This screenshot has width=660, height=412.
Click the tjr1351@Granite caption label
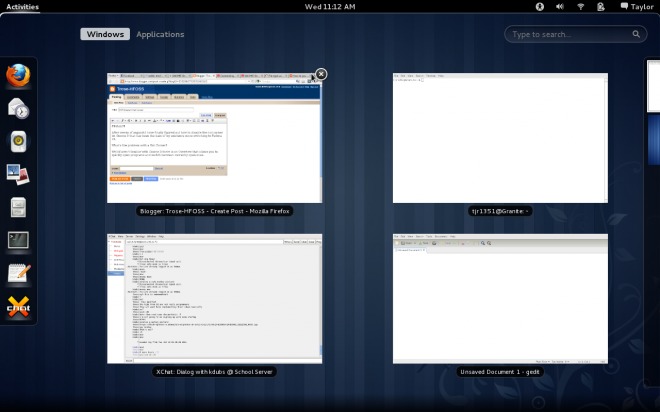(500, 211)
